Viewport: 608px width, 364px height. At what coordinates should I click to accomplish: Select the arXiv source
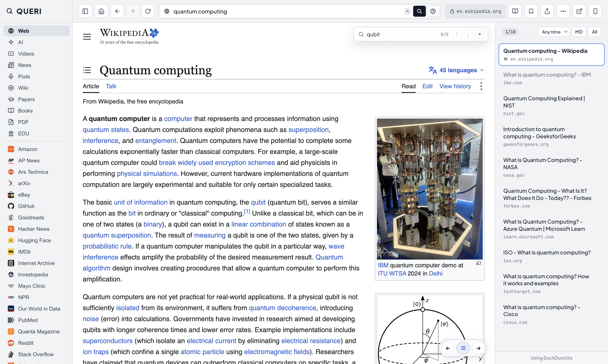click(x=37, y=183)
